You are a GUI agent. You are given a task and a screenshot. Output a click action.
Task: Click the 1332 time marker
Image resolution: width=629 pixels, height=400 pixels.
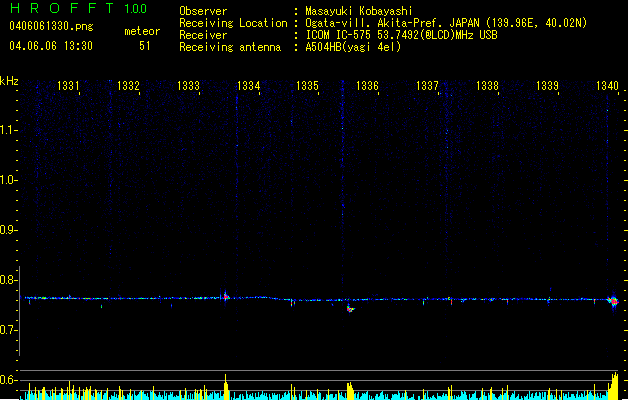(x=128, y=86)
